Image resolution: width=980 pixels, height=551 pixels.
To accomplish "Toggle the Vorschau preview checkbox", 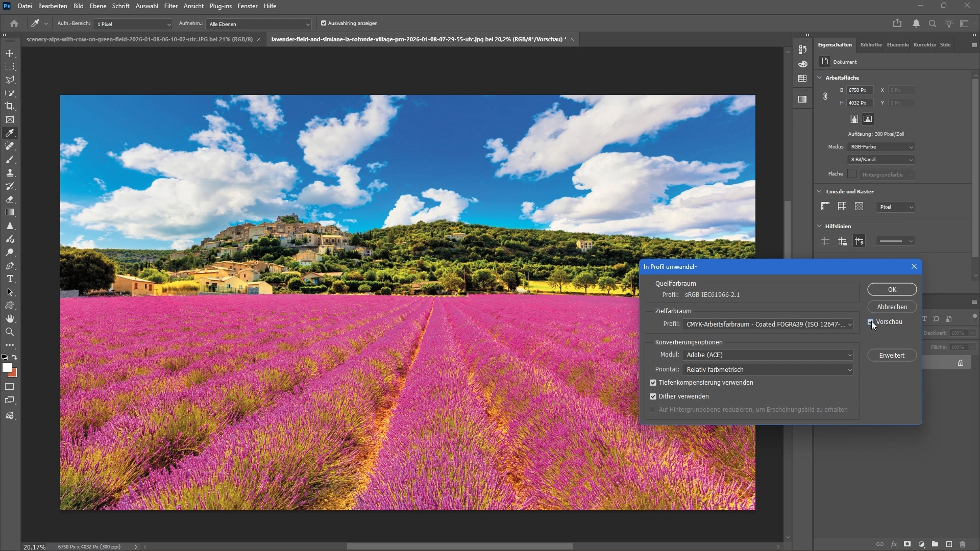I will tap(871, 322).
